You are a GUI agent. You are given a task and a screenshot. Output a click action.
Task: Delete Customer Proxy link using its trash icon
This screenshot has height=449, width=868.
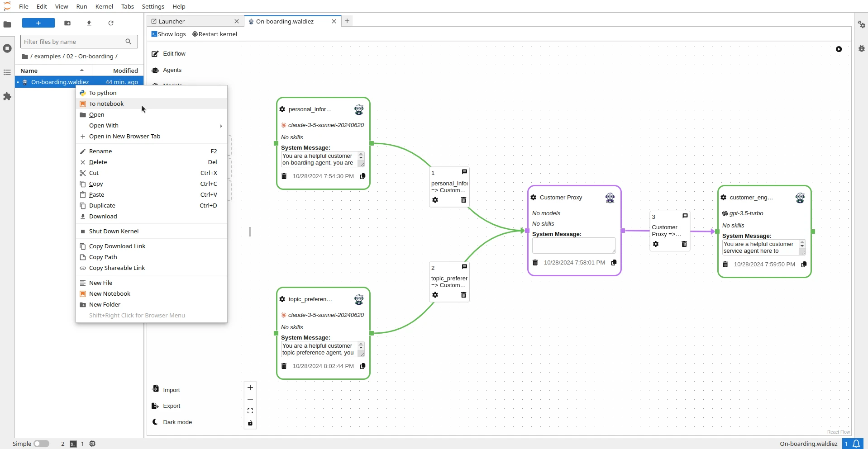pyautogui.click(x=684, y=244)
